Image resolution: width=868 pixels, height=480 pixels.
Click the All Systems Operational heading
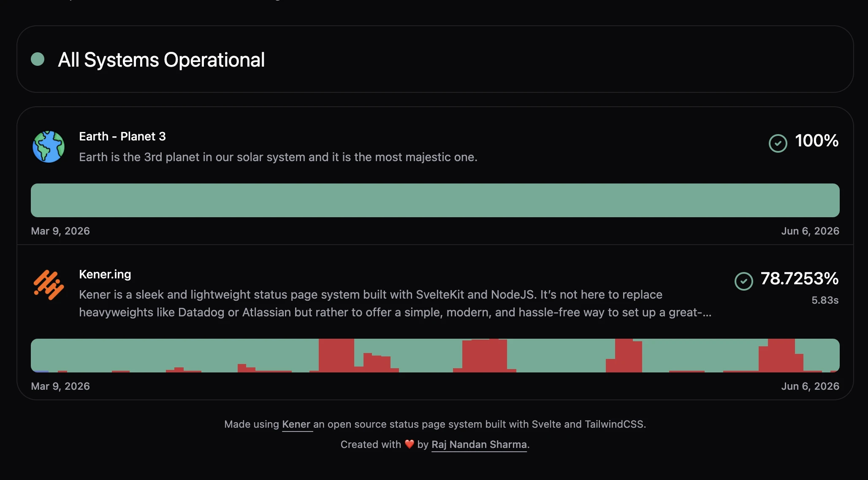click(161, 59)
